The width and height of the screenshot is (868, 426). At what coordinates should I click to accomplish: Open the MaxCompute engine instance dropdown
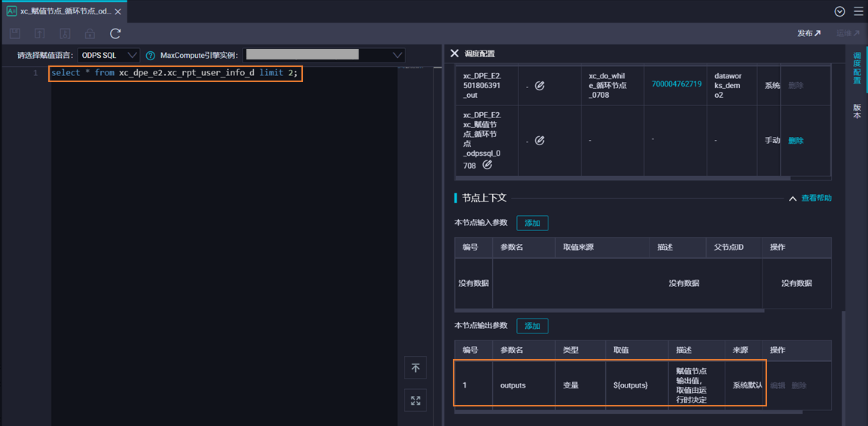pyautogui.click(x=324, y=56)
